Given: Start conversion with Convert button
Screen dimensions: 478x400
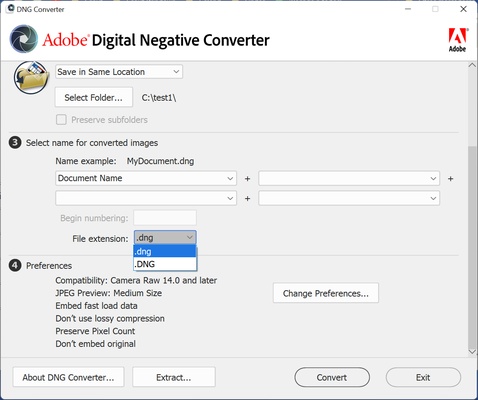Looking at the screenshot, I should [x=332, y=377].
